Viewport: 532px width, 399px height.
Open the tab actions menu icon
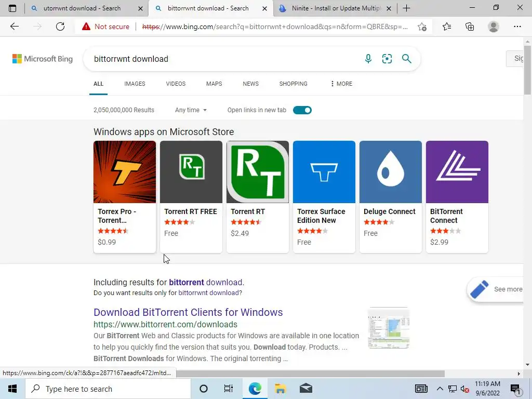[12, 8]
